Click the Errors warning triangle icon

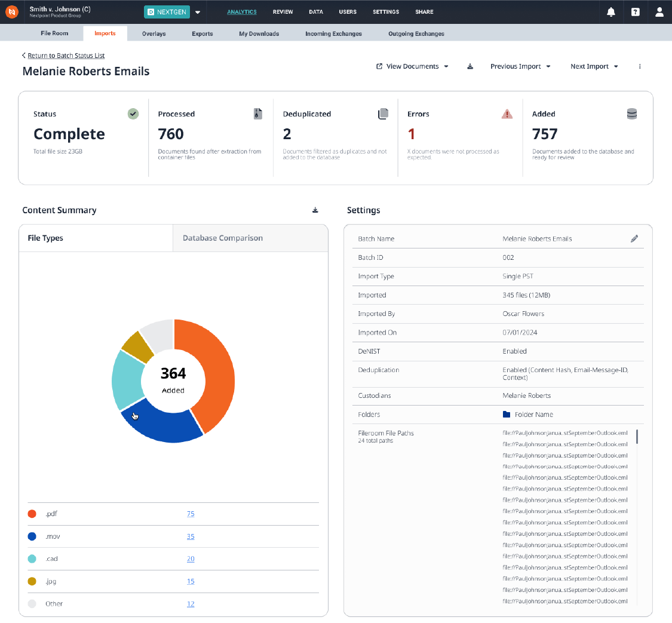[507, 114]
